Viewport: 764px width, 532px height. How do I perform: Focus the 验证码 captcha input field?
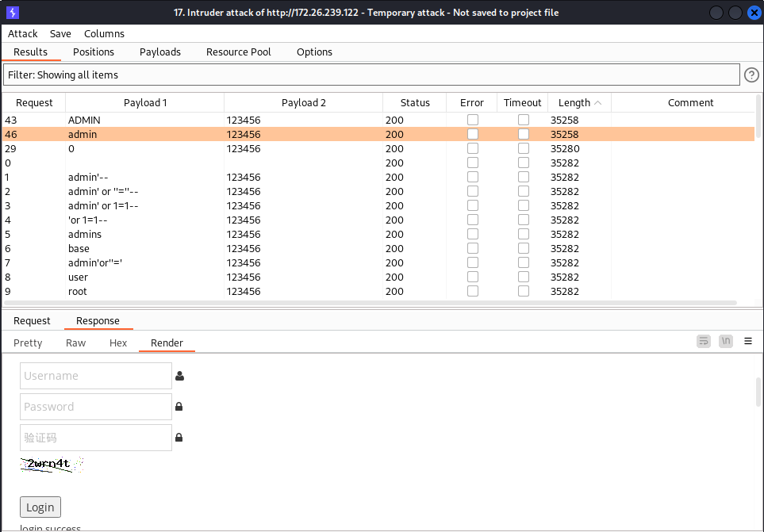click(96, 438)
